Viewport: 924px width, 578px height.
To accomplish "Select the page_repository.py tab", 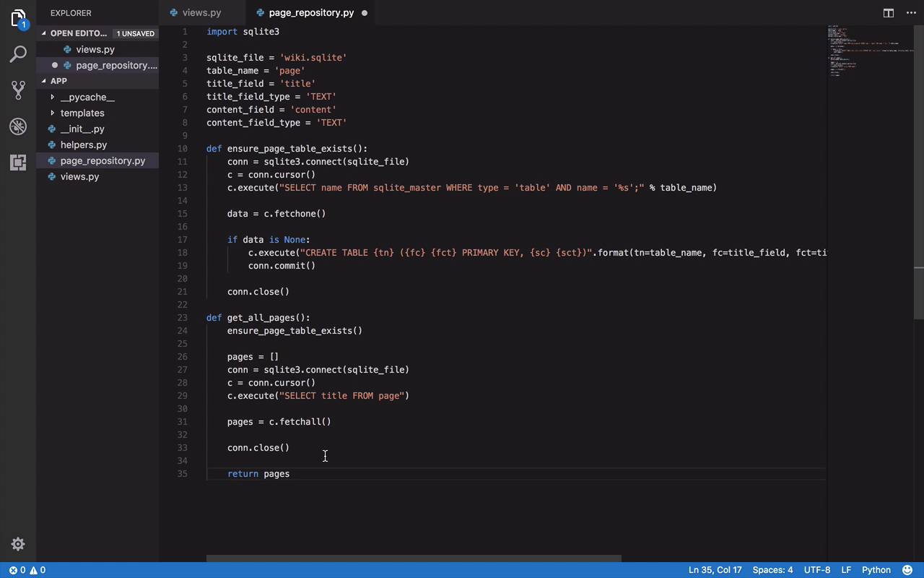I will (x=311, y=13).
